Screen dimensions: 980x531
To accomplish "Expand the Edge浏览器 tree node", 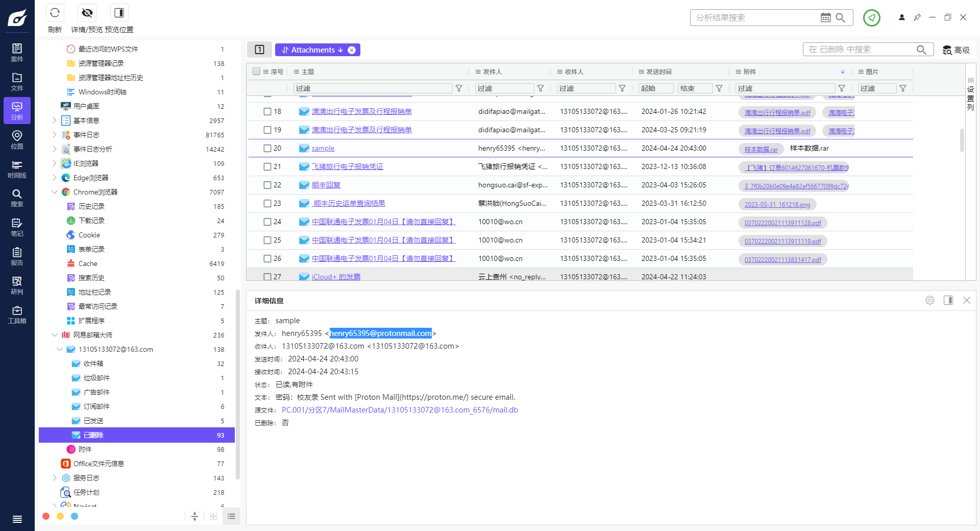I will pos(55,178).
